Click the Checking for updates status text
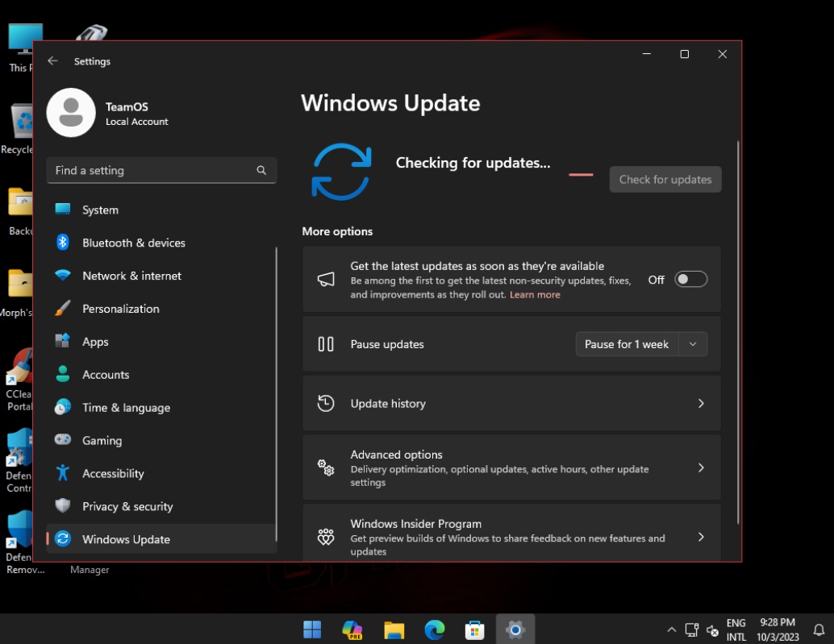The width and height of the screenshot is (834, 644). click(x=473, y=163)
